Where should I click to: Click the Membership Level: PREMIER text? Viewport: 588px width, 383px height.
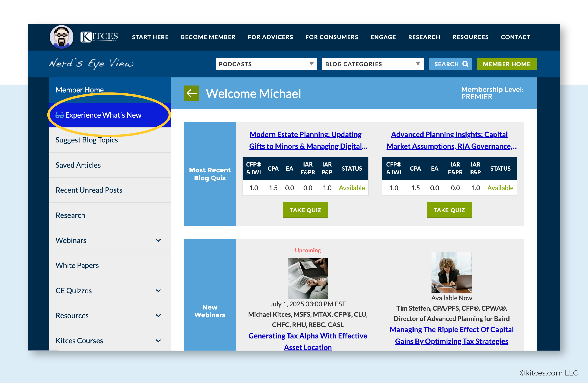click(492, 93)
